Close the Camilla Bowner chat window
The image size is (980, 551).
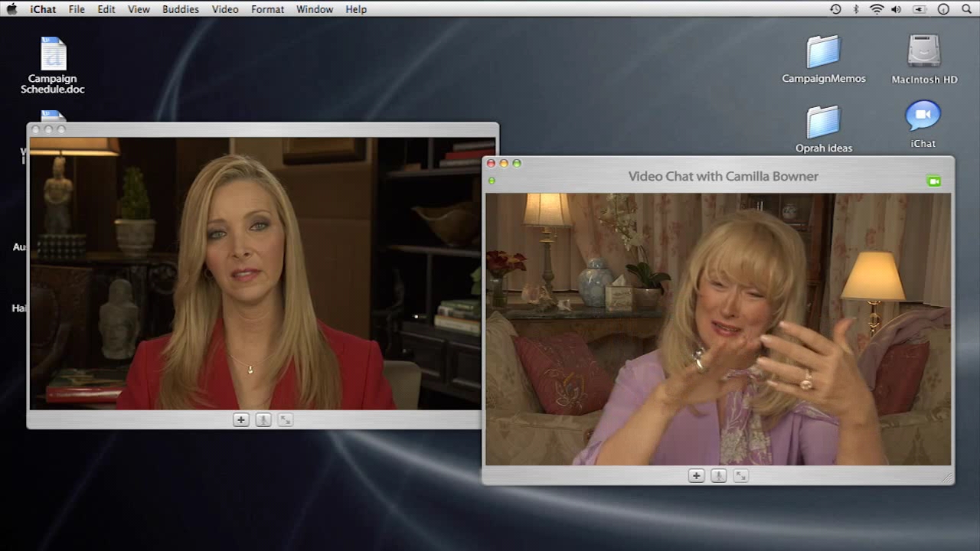(x=491, y=163)
